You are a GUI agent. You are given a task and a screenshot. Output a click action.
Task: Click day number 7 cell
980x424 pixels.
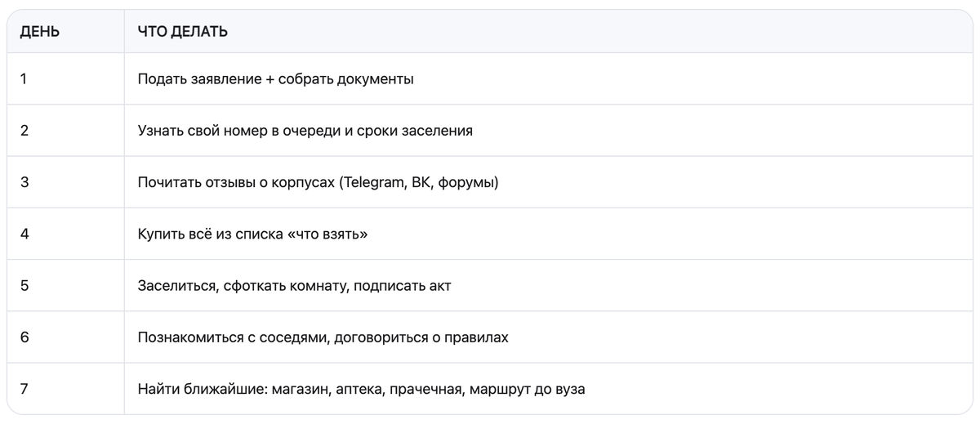(x=24, y=389)
